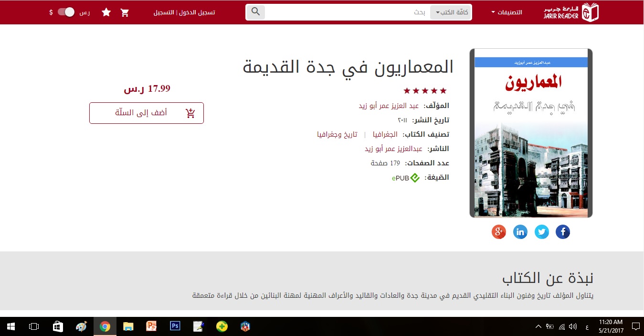Toggle currency between riyal and dollar
This screenshot has height=336, width=644.
point(66,12)
